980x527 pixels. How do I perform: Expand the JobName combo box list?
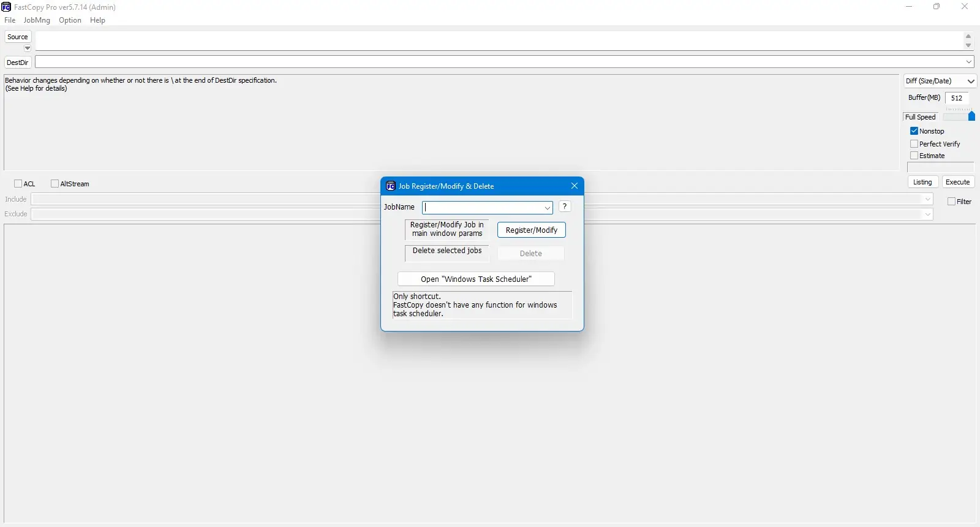point(547,208)
